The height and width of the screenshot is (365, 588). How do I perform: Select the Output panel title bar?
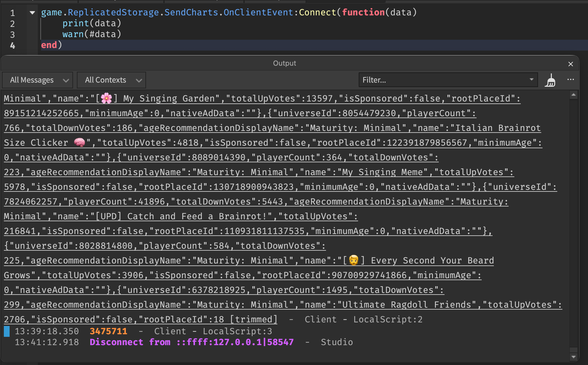[284, 63]
